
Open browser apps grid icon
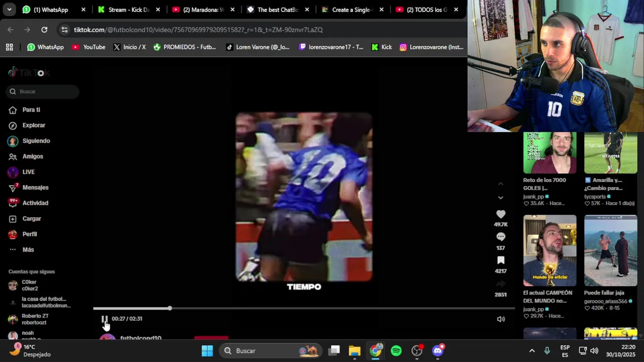click(9, 47)
